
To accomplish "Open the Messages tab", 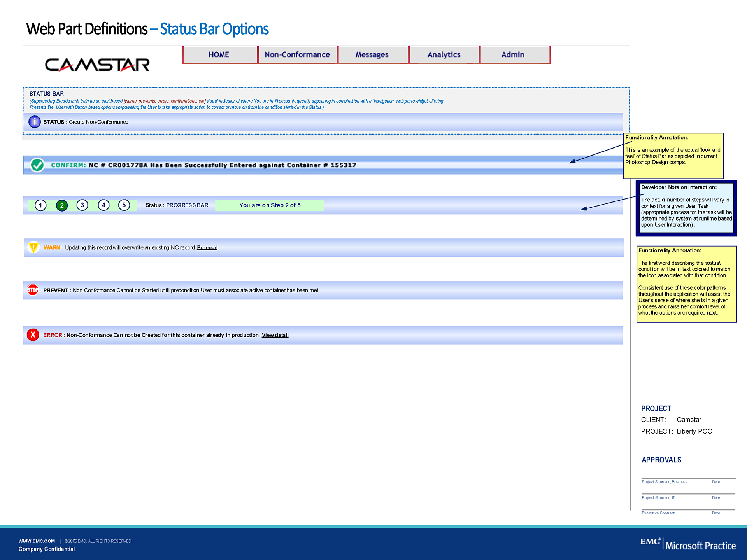I will [x=372, y=55].
